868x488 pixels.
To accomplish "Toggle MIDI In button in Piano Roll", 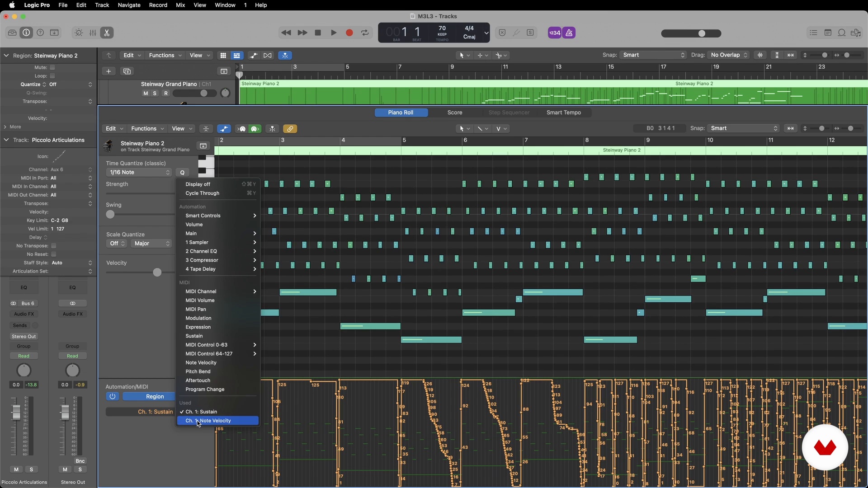I will pyautogui.click(x=242, y=129).
